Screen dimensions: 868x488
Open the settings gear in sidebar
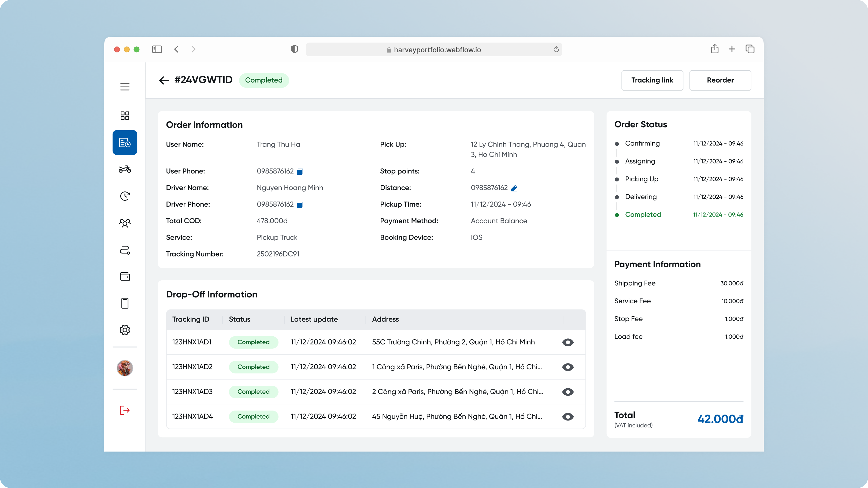[x=125, y=330]
